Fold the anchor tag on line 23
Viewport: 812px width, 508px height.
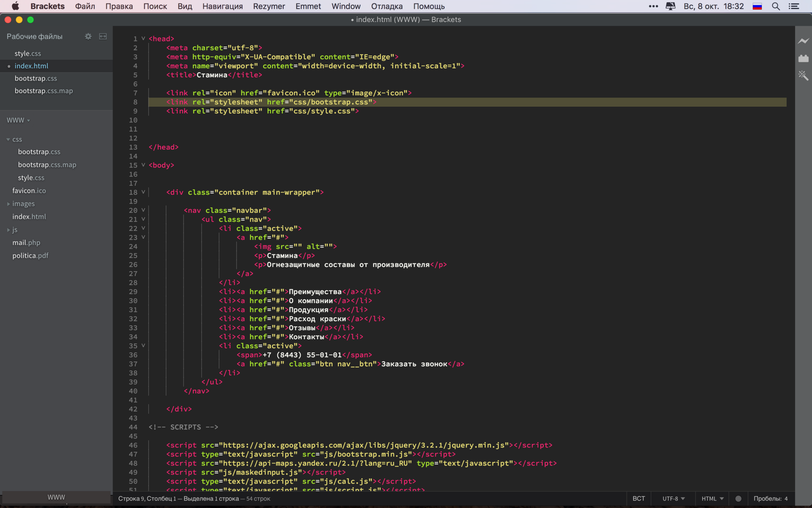coord(143,237)
